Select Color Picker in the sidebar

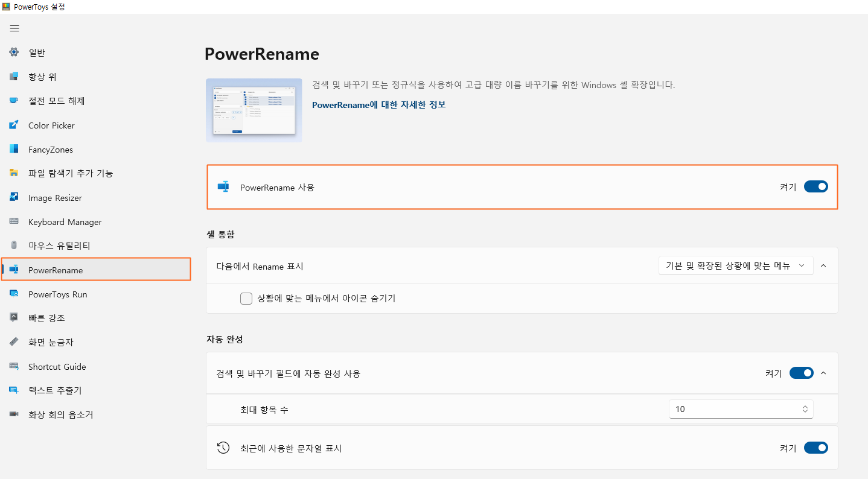click(51, 125)
